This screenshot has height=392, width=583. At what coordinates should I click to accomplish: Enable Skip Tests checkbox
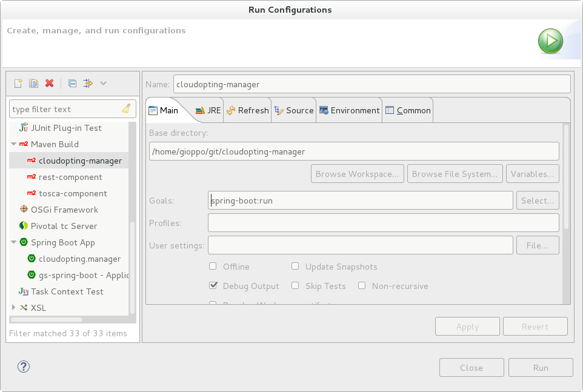295,285
